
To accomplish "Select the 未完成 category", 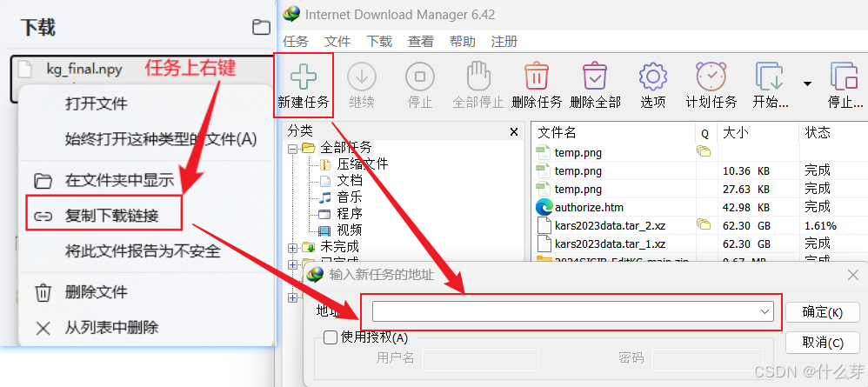I will click(339, 246).
